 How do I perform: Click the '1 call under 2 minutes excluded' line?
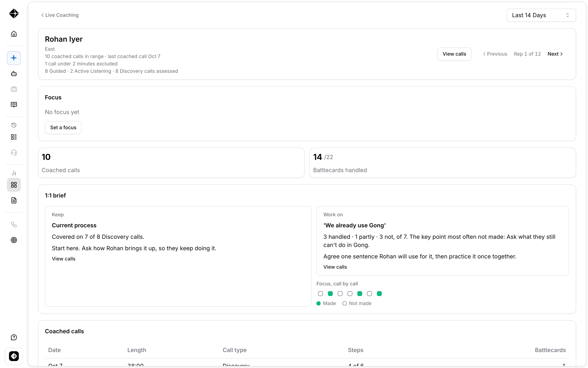(81, 64)
